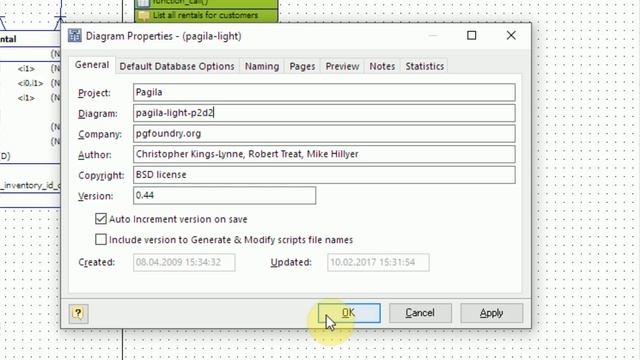Open the Notes tab

click(x=382, y=66)
